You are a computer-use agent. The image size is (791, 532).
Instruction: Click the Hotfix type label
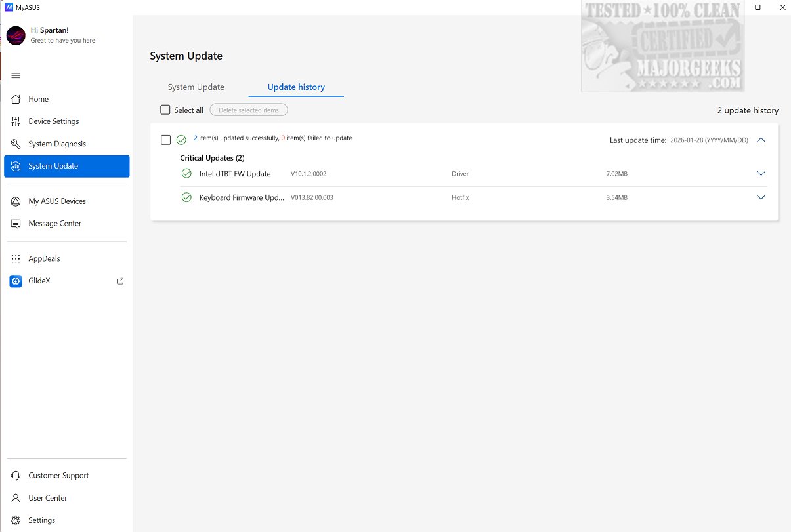(460, 197)
